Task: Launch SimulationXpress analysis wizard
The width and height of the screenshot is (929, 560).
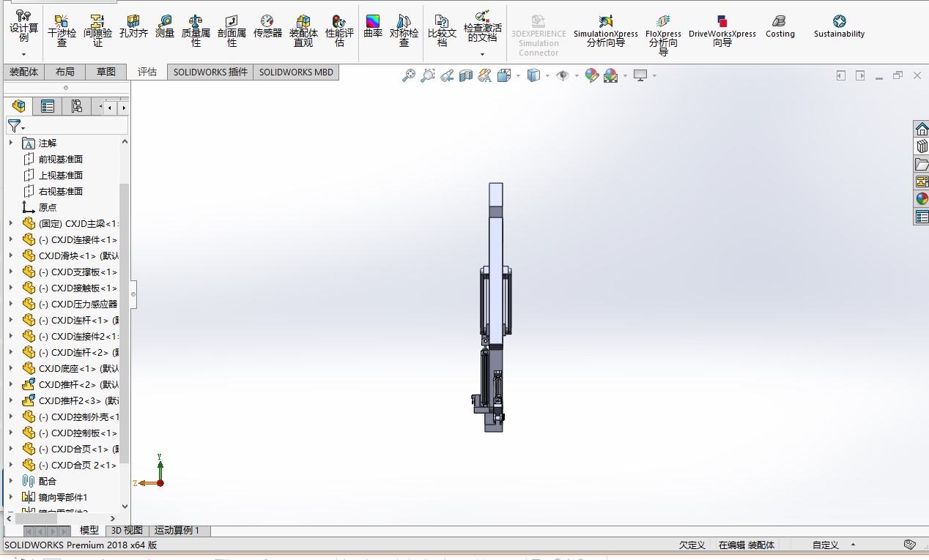Action: [605, 30]
